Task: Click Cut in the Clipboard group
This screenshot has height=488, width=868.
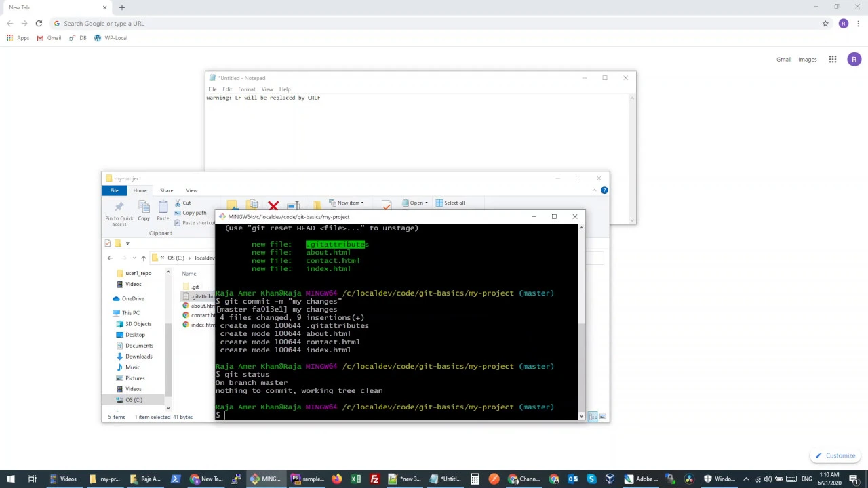Action: (182, 203)
